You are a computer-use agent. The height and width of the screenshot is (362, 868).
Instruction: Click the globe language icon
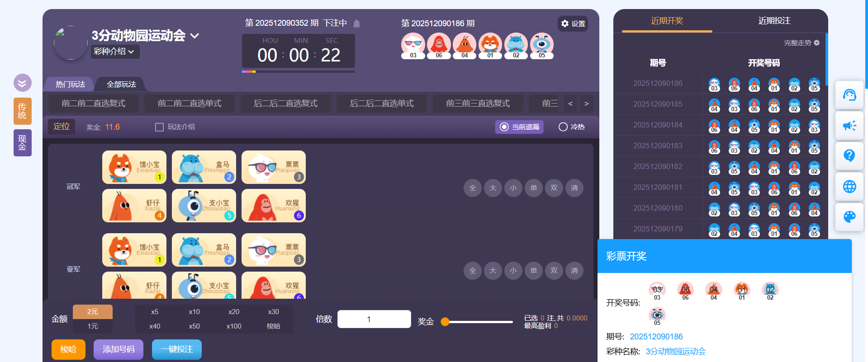[849, 186]
